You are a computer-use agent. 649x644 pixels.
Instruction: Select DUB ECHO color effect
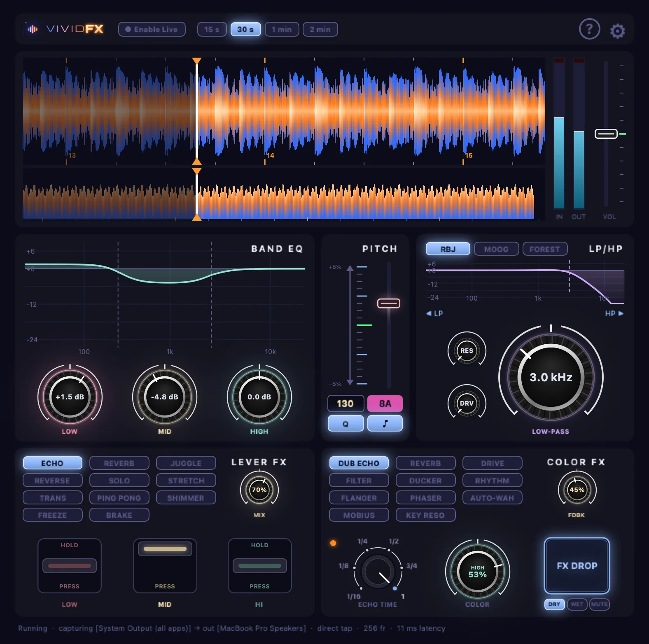click(359, 463)
